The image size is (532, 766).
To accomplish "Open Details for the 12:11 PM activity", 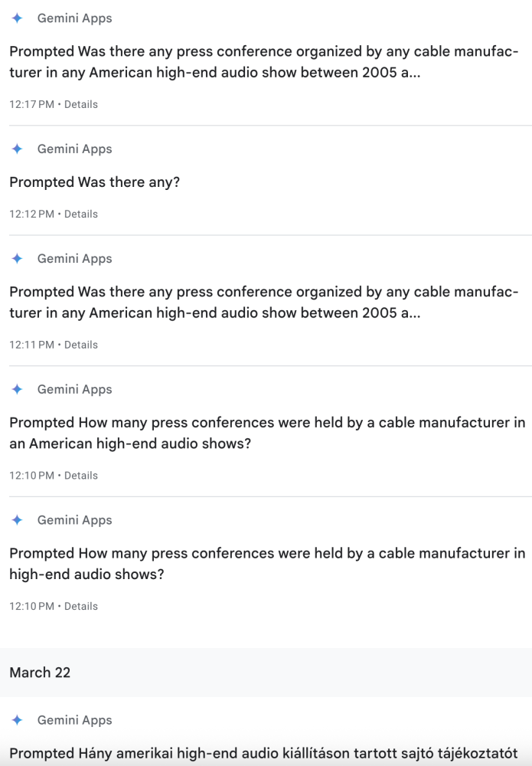I will [x=81, y=345].
